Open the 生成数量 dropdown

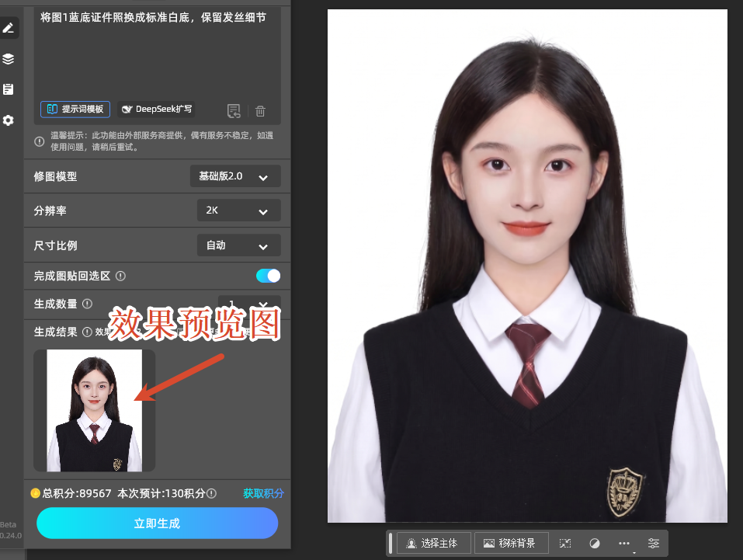click(248, 304)
